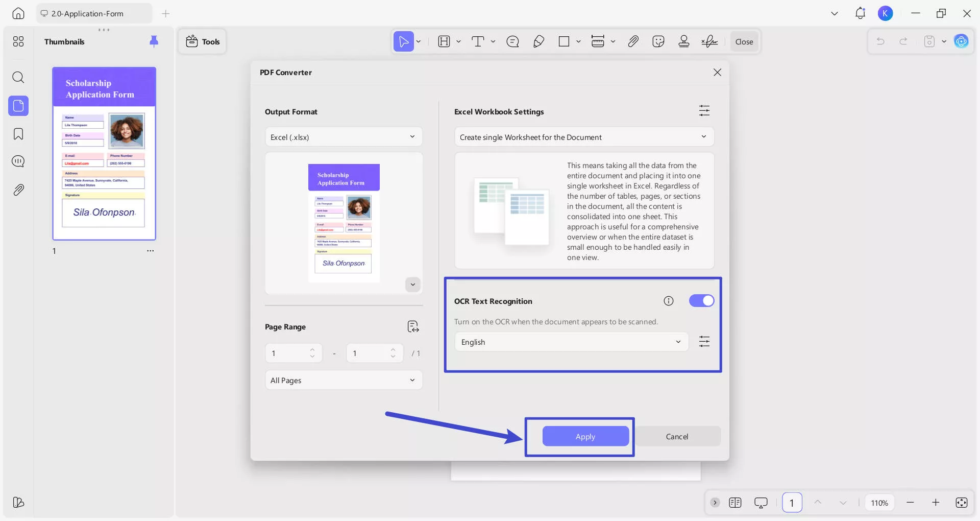Viewport: 980px width, 521px height.
Task: Open Excel Workbook advanced settings icon
Action: coord(704,110)
